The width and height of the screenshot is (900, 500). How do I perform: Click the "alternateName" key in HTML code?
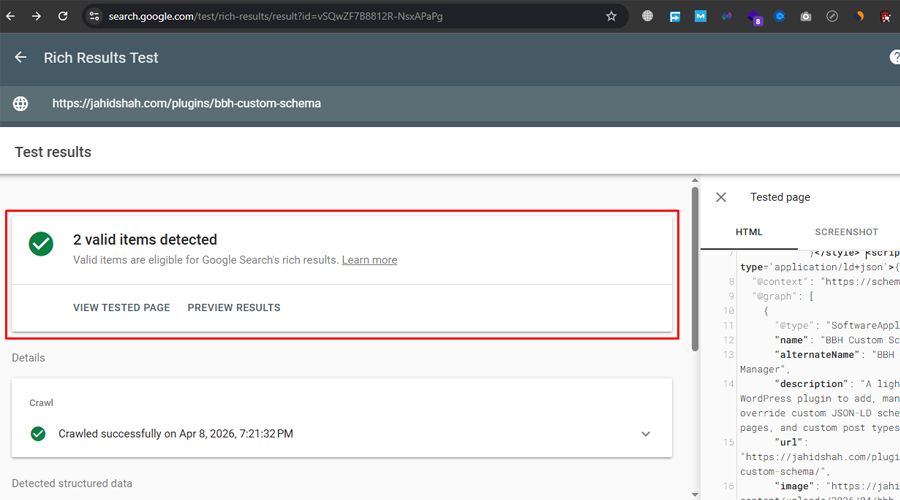tap(817, 355)
